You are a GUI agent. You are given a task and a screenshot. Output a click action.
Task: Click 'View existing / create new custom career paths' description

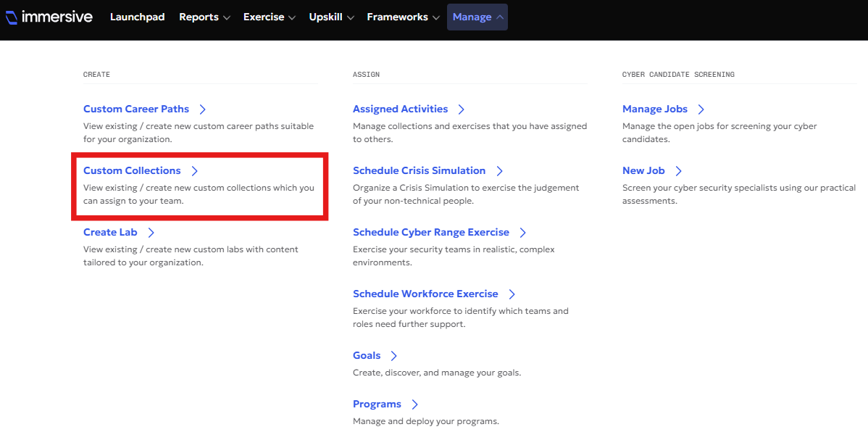click(x=199, y=133)
